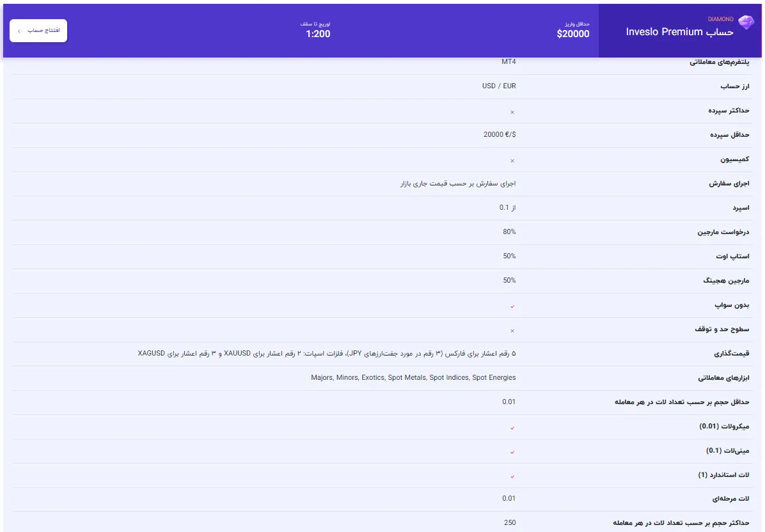Click the DIAMOND label above the account name
Viewport: 765px width, 532px height.
tap(720, 19)
